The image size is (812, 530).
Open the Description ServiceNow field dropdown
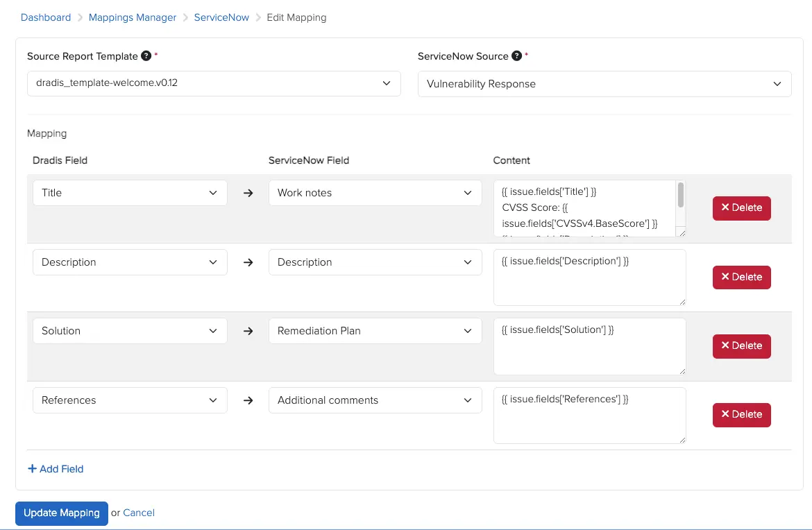click(x=375, y=262)
